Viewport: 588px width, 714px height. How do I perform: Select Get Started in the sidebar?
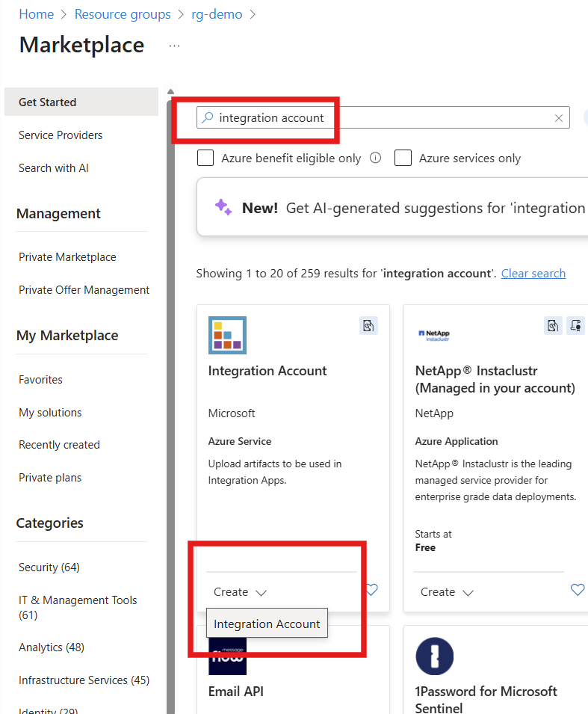(81, 102)
